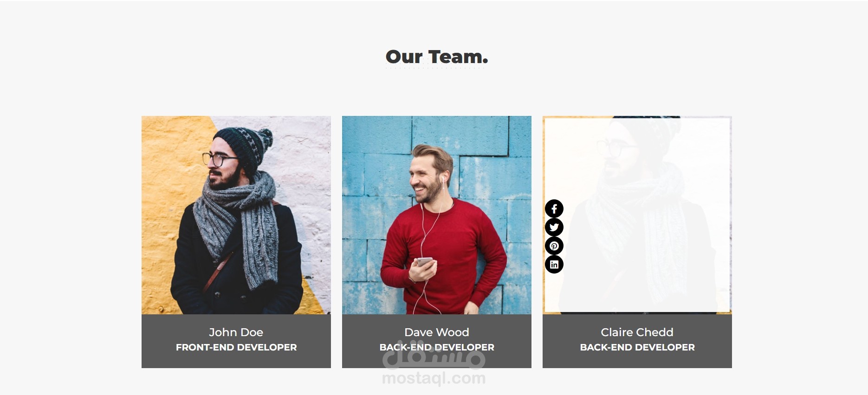Screen dimensions: 868x395
Task: Open the Dave Wood name link
Action: pos(437,332)
